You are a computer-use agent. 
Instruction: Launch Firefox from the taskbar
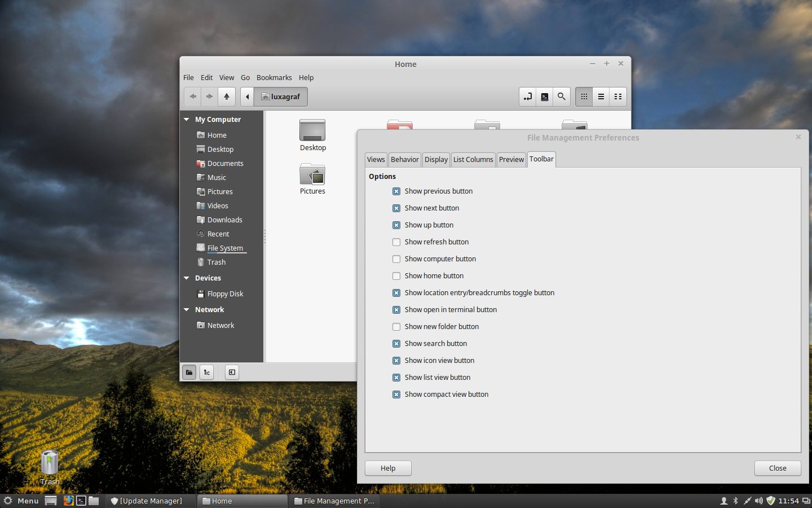[x=69, y=501]
